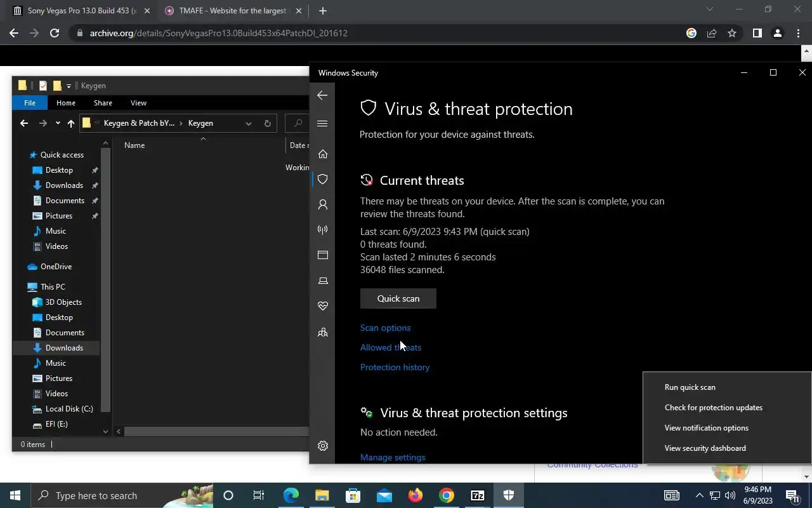Open Firefox from taskbar
This screenshot has width=812, height=508.
416,495
